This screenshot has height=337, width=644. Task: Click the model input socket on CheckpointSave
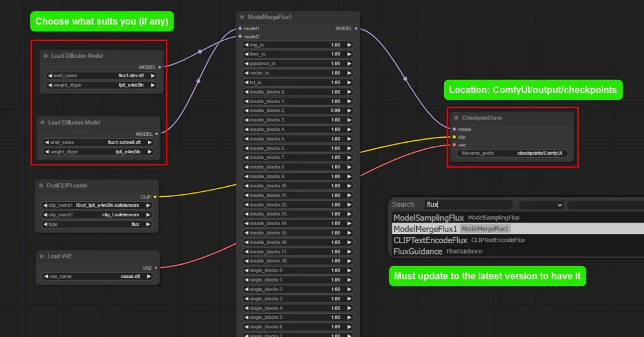click(x=454, y=129)
